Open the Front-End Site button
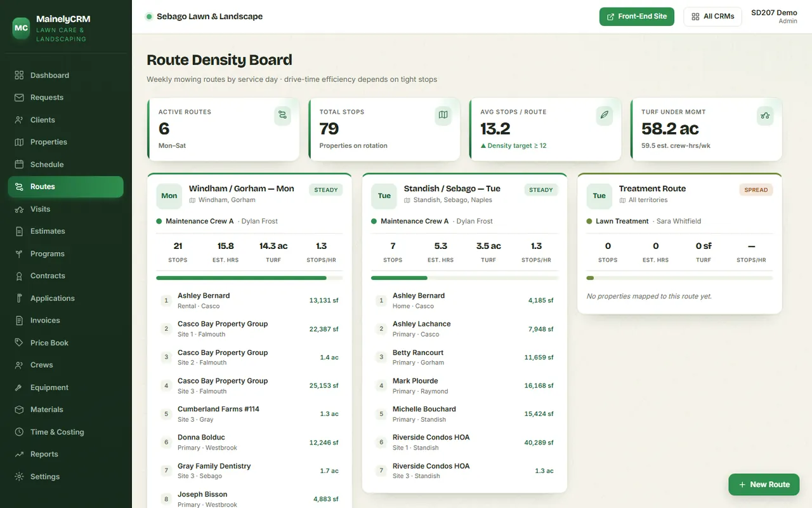The width and height of the screenshot is (812, 508). 637,17
